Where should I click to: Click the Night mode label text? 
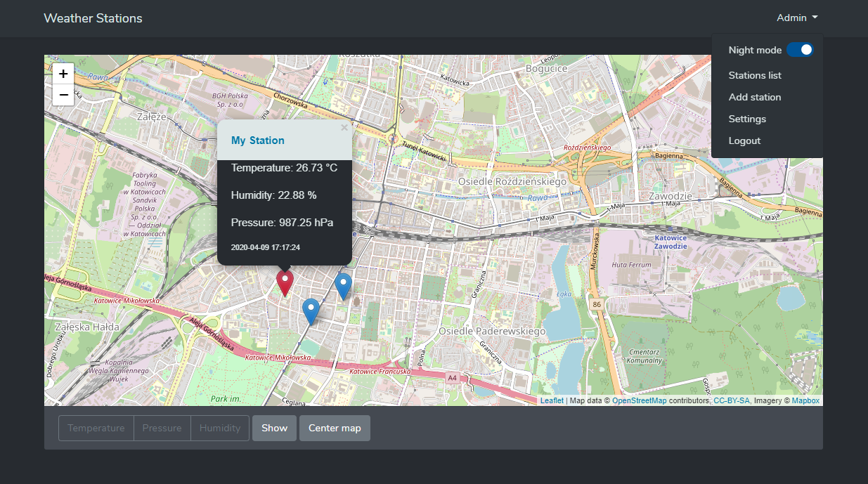click(755, 50)
